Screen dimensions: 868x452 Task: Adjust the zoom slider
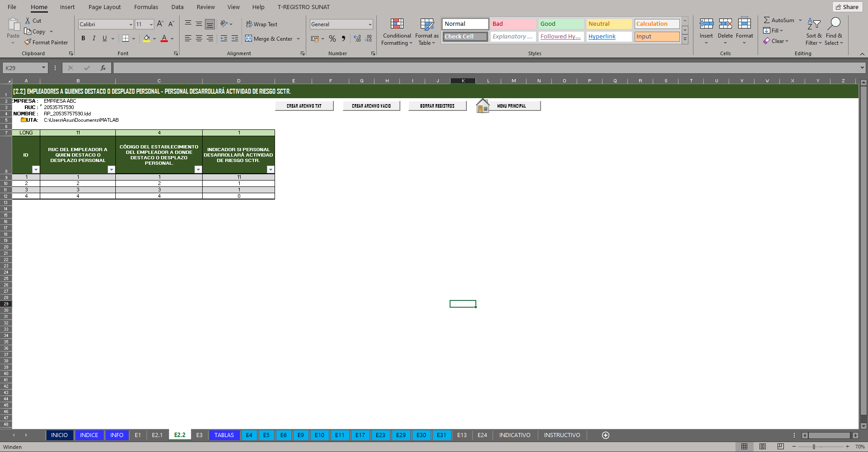814,447
